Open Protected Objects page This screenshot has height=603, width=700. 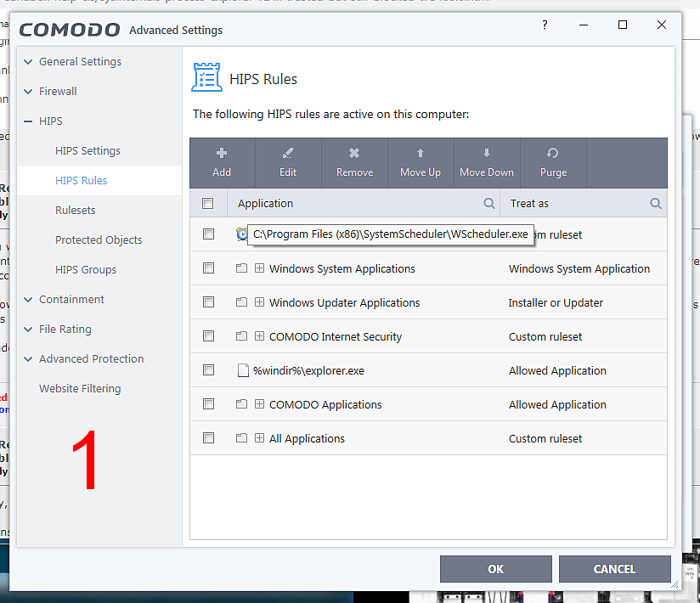coord(99,240)
